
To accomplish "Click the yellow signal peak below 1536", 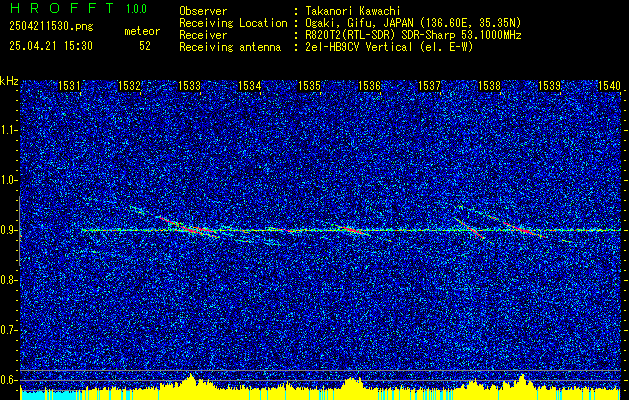I will (352, 381).
